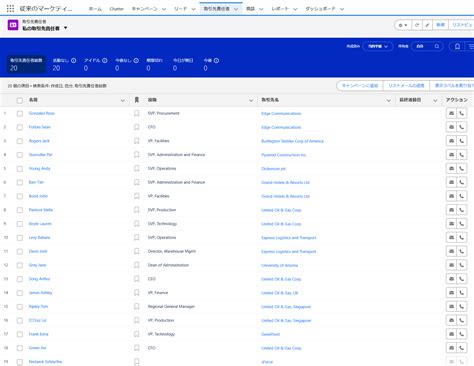Select the Davis Josh row checkbox
This screenshot has width=474, height=366.
coord(20,251)
